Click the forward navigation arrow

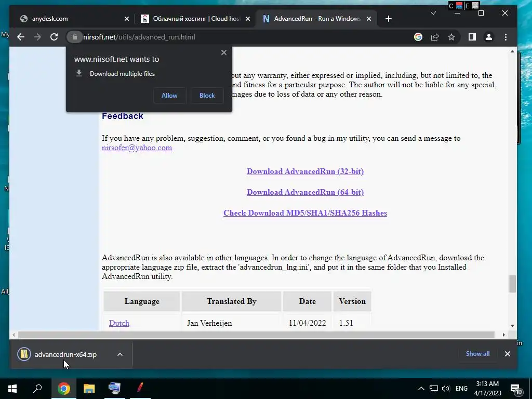tap(37, 37)
